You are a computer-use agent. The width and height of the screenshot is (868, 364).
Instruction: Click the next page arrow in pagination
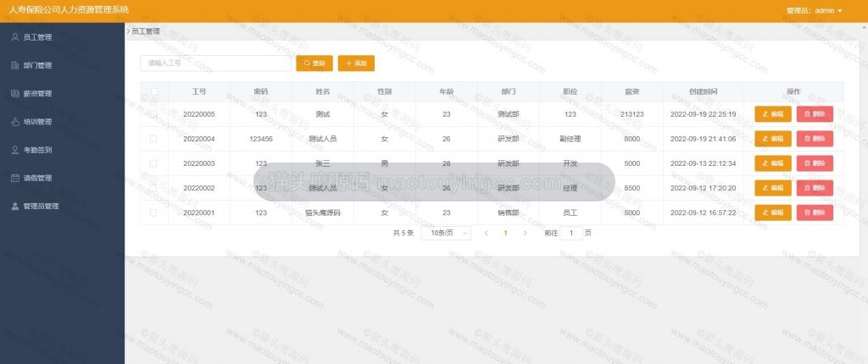[525, 233]
